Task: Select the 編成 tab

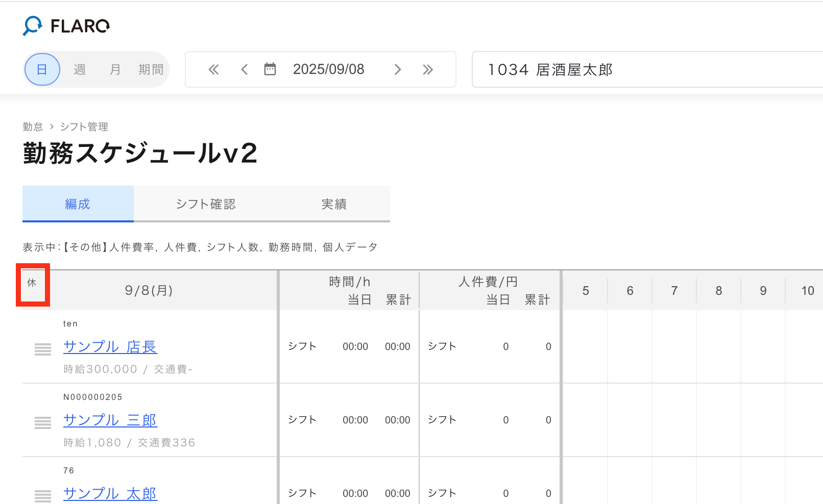Action: [x=78, y=204]
